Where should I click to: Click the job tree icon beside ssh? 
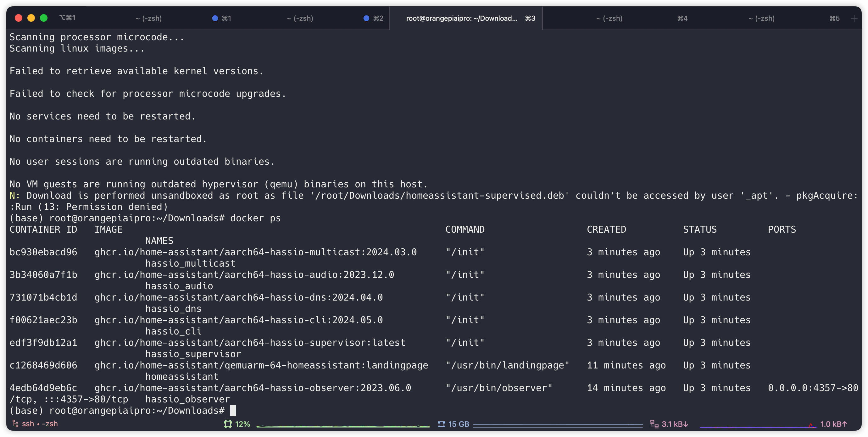point(15,423)
